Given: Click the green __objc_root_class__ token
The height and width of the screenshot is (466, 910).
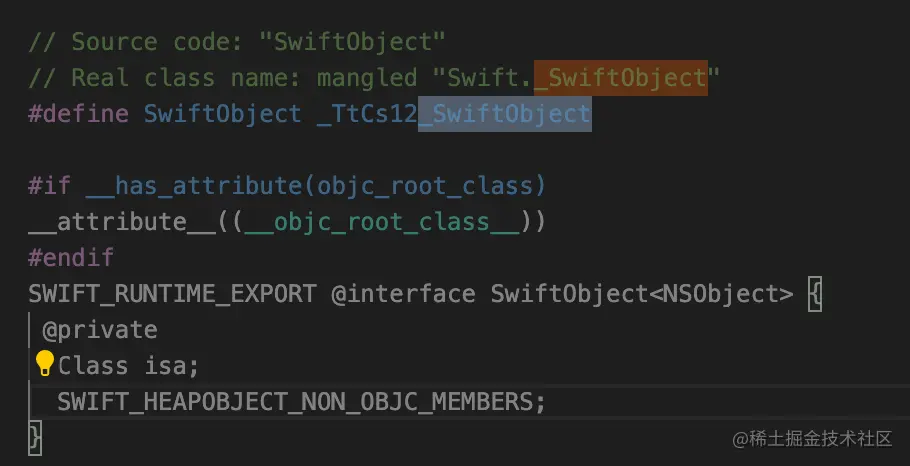Looking at the screenshot, I should pyautogui.click(x=382, y=222).
